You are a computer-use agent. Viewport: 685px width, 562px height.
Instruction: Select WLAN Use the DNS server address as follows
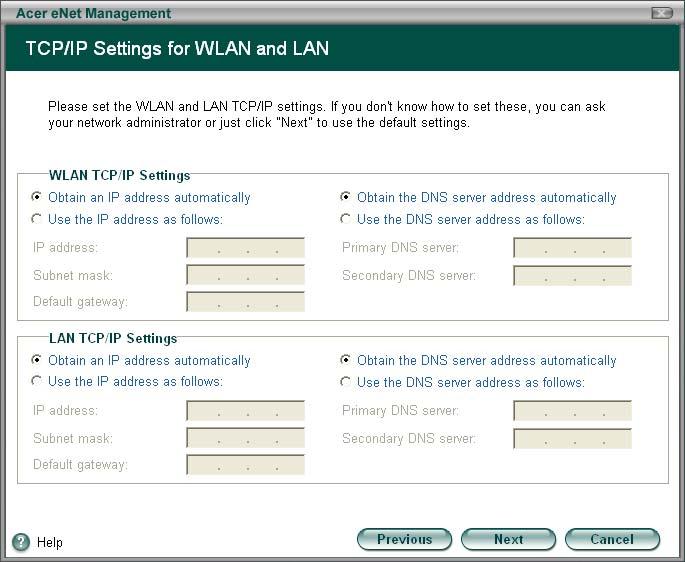point(346,219)
